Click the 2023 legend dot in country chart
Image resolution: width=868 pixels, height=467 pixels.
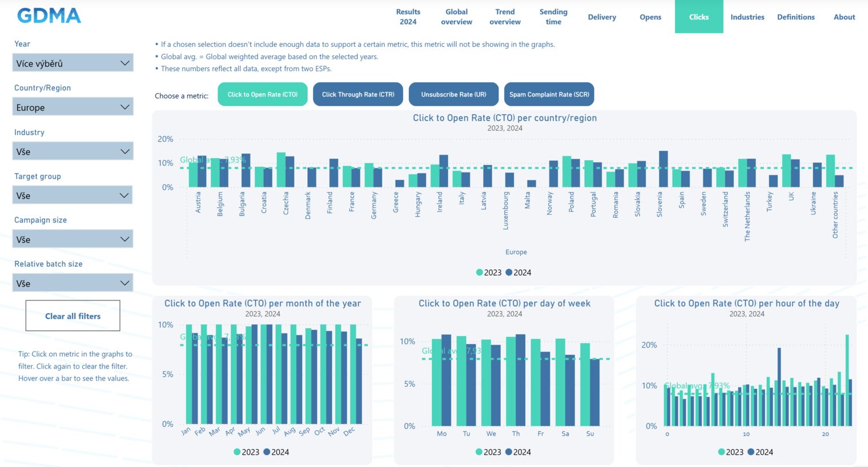coord(480,273)
